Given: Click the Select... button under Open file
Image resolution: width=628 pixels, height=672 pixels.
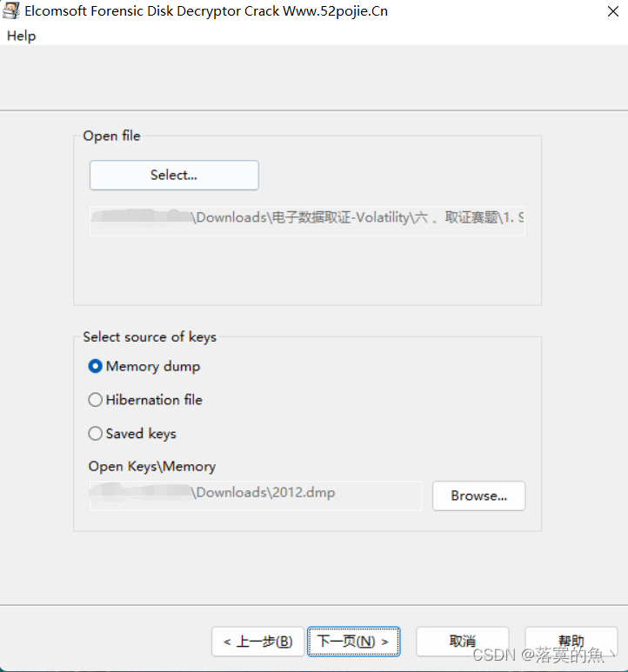Looking at the screenshot, I should tap(174, 175).
